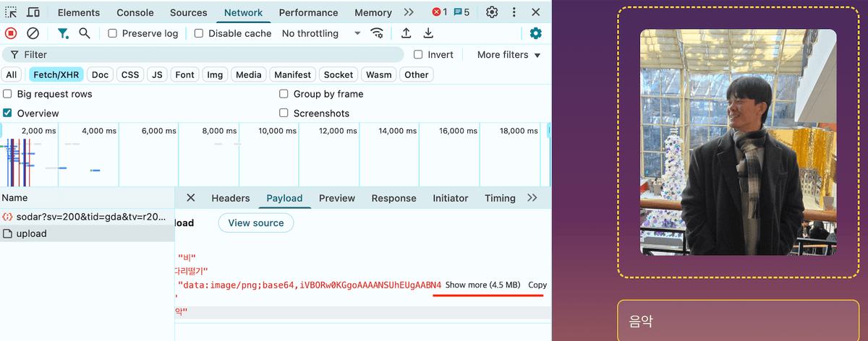The width and height of the screenshot is (868, 341).
Task: Enable the Preserve log checkbox
Action: click(x=113, y=33)
